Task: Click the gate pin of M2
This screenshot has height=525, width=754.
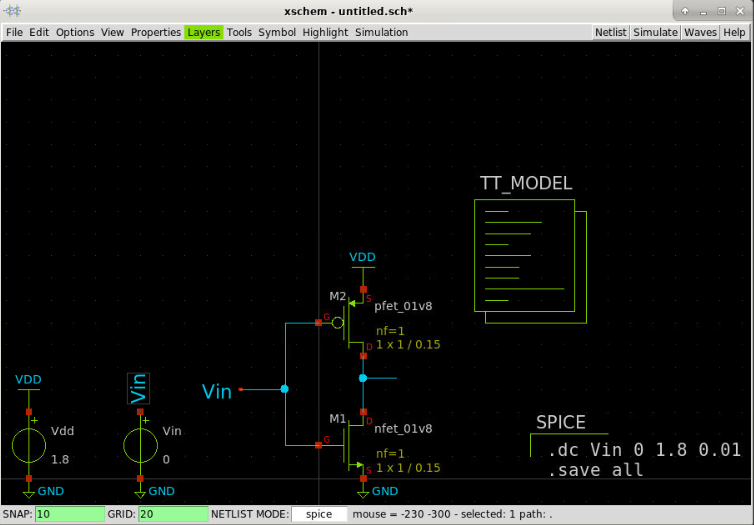Action: click(x=318, y=323)
